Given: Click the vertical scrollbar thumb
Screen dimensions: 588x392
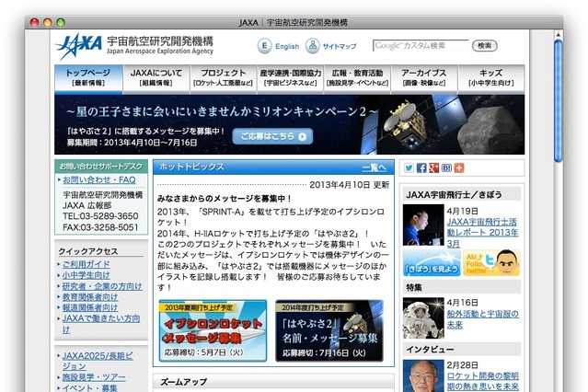Looking at the screenshot, I should [558, 100].
